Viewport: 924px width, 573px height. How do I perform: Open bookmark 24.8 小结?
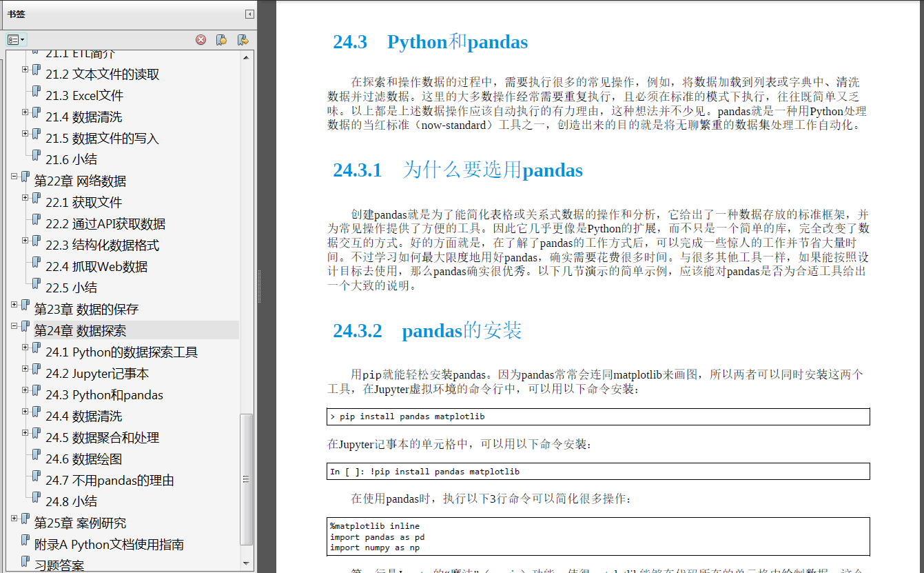click(72, 502)
